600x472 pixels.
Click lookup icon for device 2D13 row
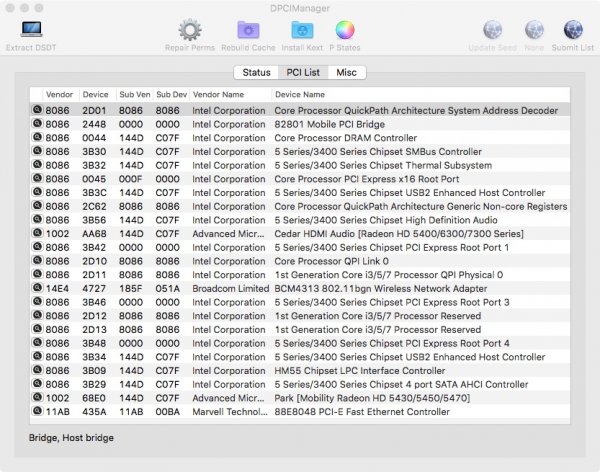point(37,329)
